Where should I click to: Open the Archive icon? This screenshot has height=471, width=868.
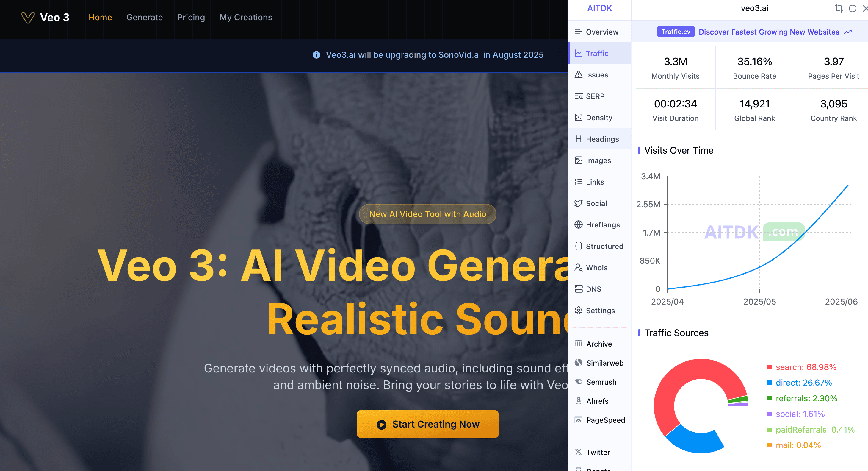pos(579,344)
